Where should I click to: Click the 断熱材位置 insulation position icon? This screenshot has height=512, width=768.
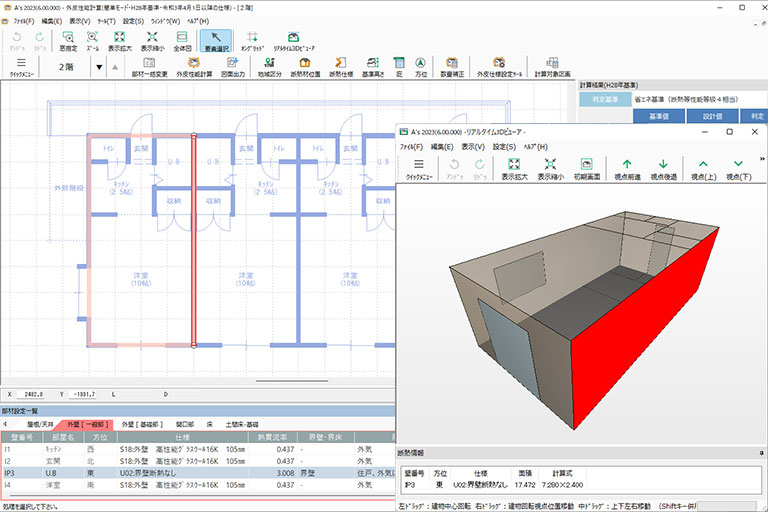point(305,67)
